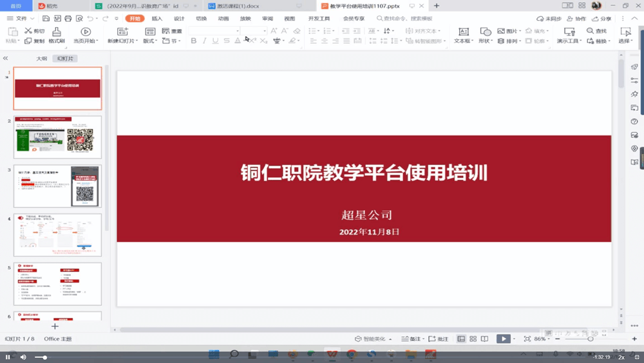This screenshot has width=644, height=363.
Task: Expand the 文件 menu dropdown
Action: pos(32,19)
